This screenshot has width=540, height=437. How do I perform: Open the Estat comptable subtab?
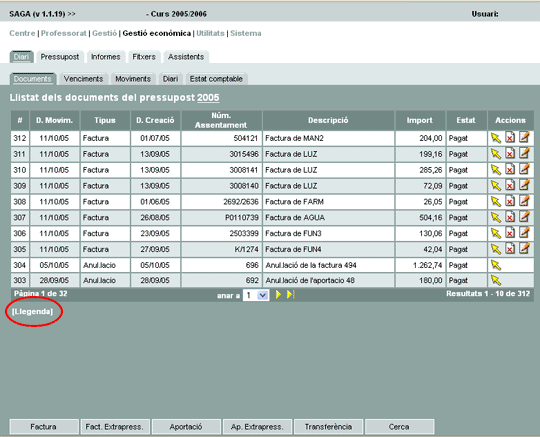click(x=216, y=79)
